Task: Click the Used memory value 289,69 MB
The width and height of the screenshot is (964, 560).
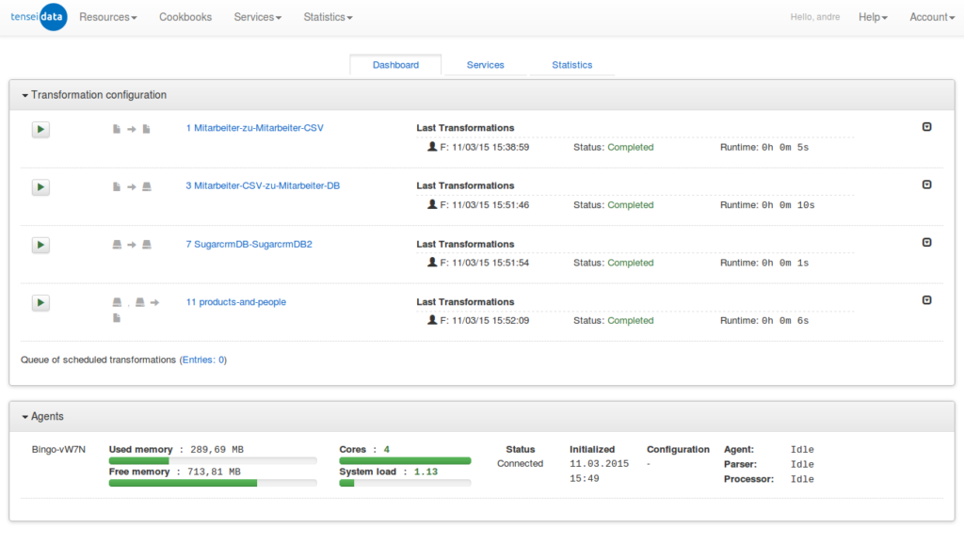Action: [x=217, y=449]
